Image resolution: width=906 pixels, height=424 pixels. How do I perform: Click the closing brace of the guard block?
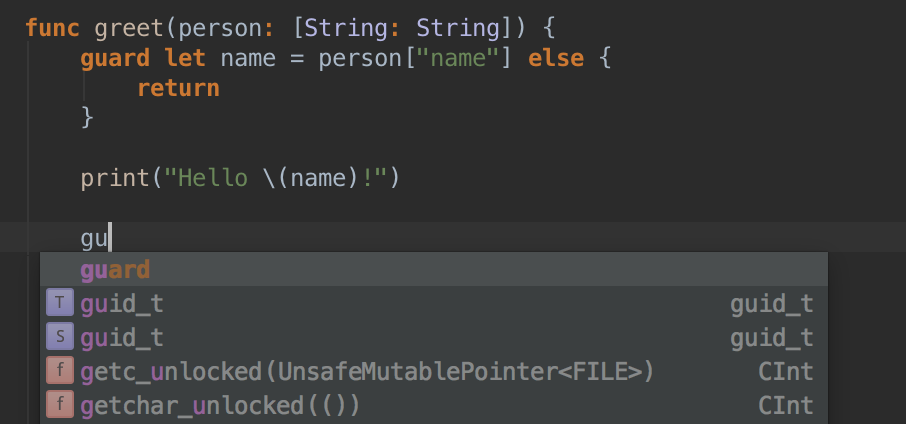(x=87, y=117)
